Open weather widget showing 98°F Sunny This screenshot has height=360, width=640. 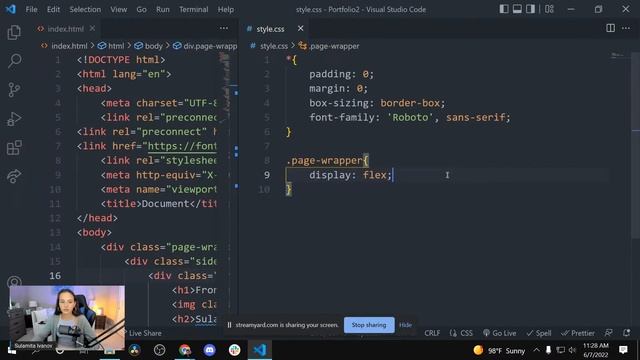coord(499,350)
